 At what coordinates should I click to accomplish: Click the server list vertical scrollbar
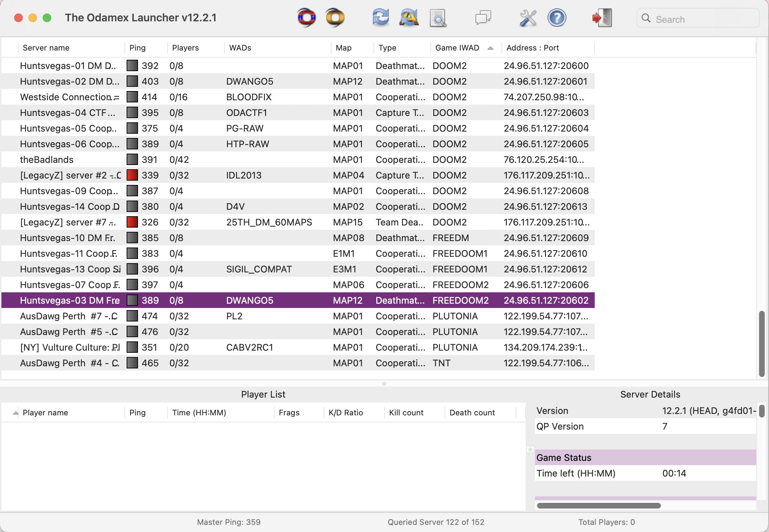point(762,344)
